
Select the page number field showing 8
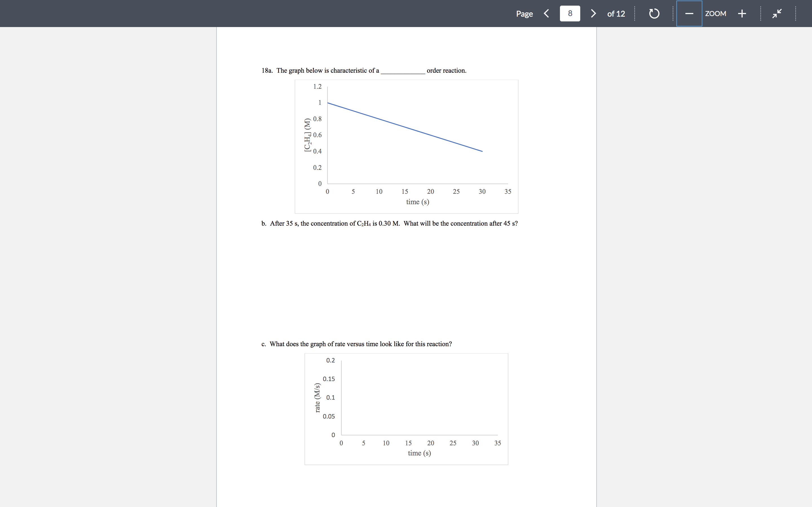570,14
